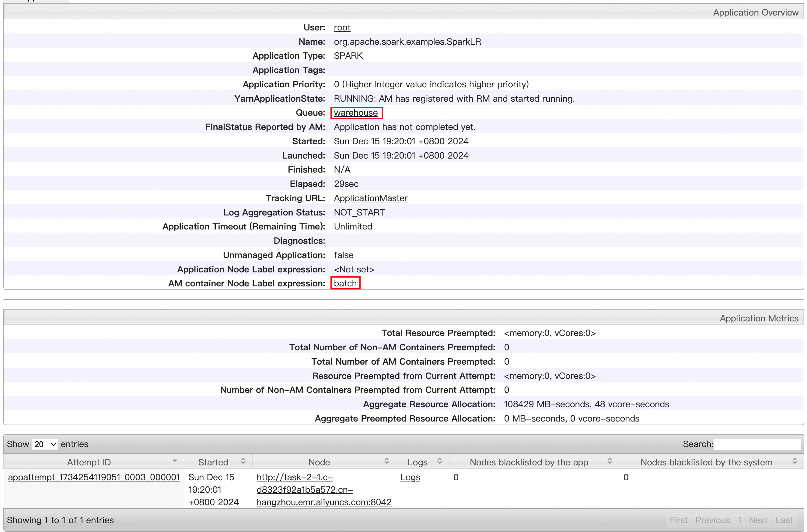Image resolution: width=807 pixels, height=532 pixels.
Task: Open the Show entries count dropdown
Action: click(45, 444)
